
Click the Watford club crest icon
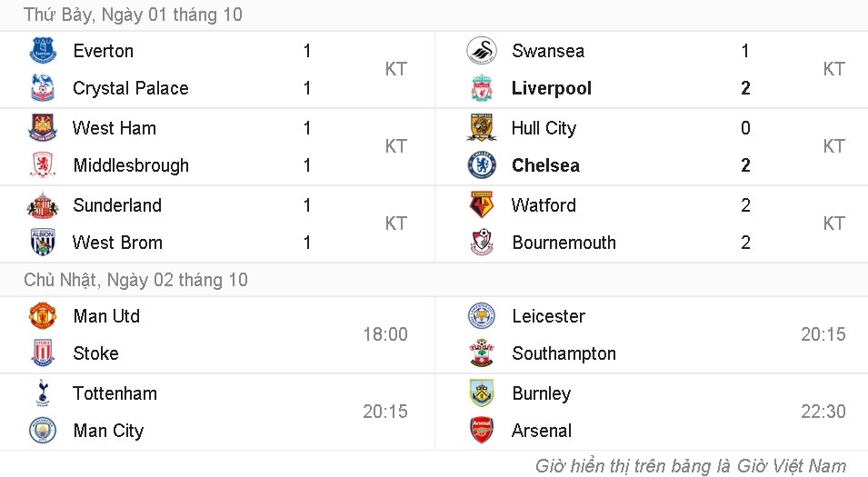pos(482,205)
